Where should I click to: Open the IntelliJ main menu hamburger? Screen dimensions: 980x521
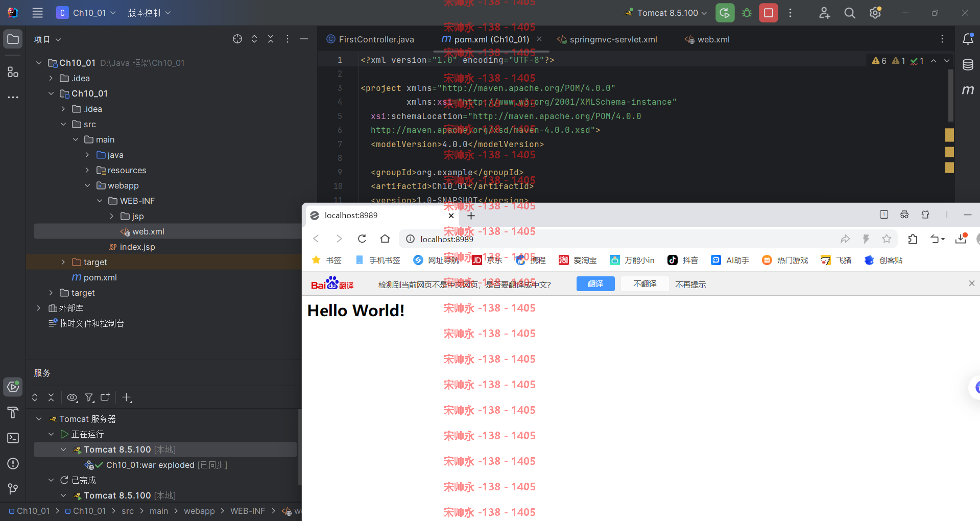[x=37, y=13]
